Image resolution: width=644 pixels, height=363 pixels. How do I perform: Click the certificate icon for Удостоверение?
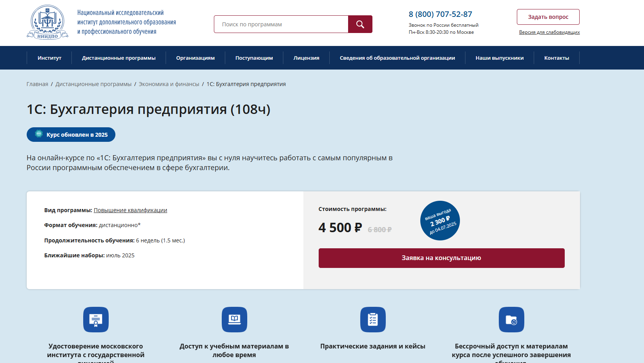pos(96,319)
